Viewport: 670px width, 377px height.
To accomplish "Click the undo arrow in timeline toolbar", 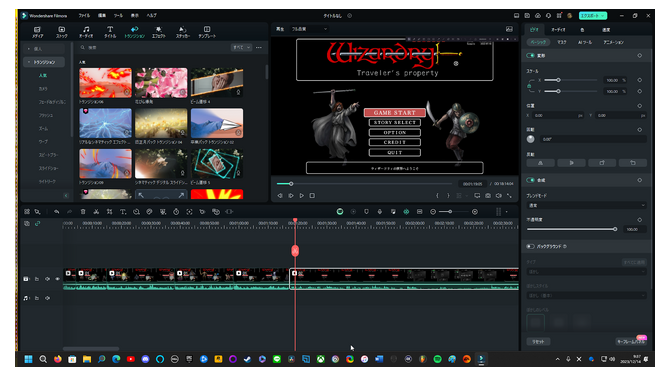I will [56, 212].
